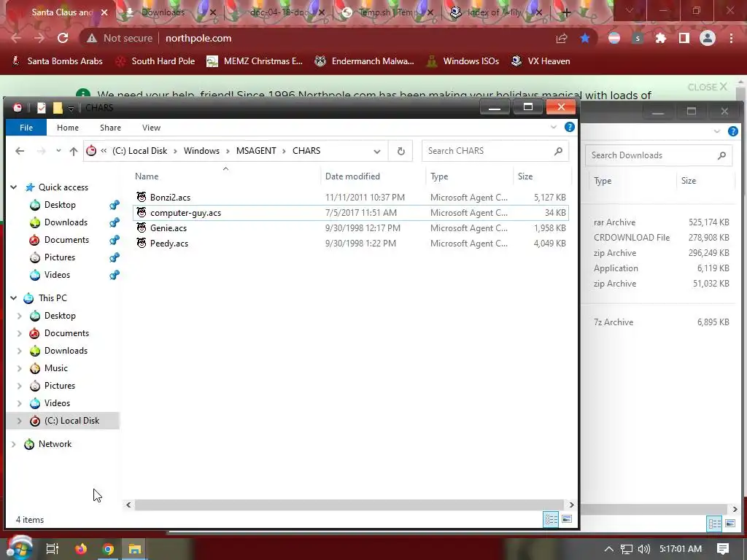Select the Genie.acs file icon

click(x=142, y=227)
